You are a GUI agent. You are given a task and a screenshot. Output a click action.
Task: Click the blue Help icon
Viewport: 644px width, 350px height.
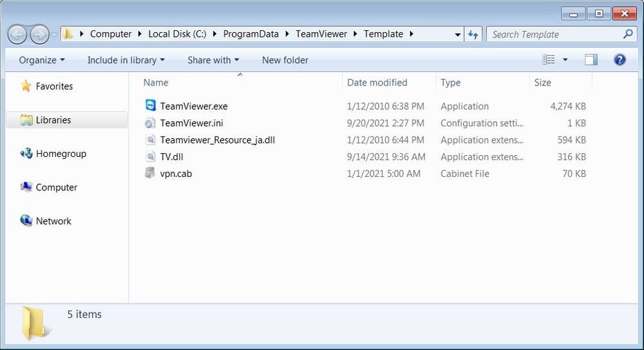click(x=620, y=60)
